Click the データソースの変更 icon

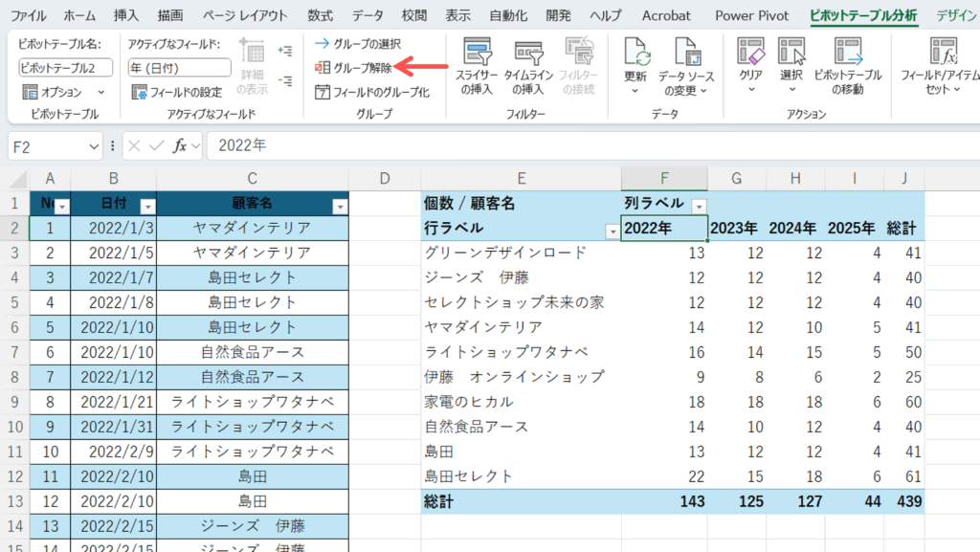(688, 54)
